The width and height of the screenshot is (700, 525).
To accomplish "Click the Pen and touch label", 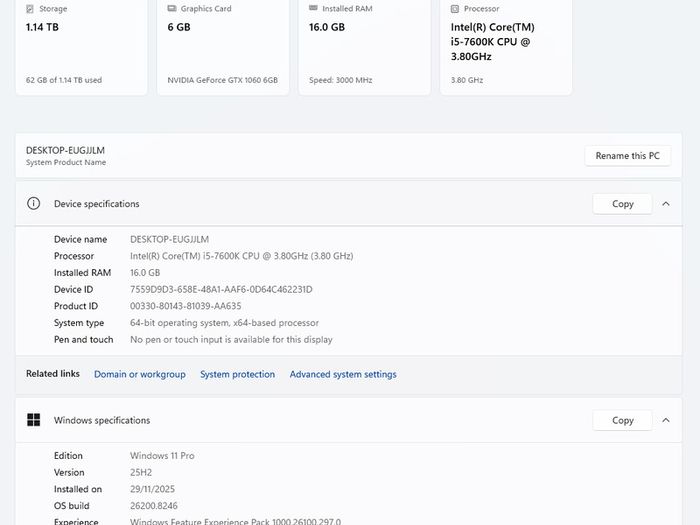I will [83, 340].
